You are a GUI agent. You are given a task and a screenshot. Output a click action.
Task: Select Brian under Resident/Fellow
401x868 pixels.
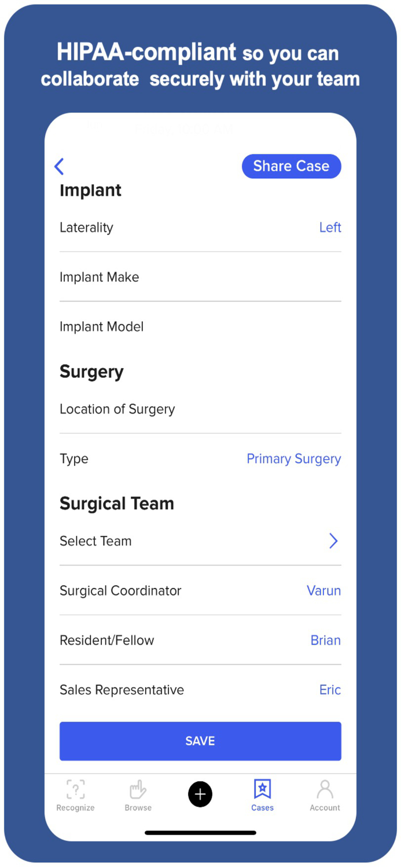coord(325,640)
